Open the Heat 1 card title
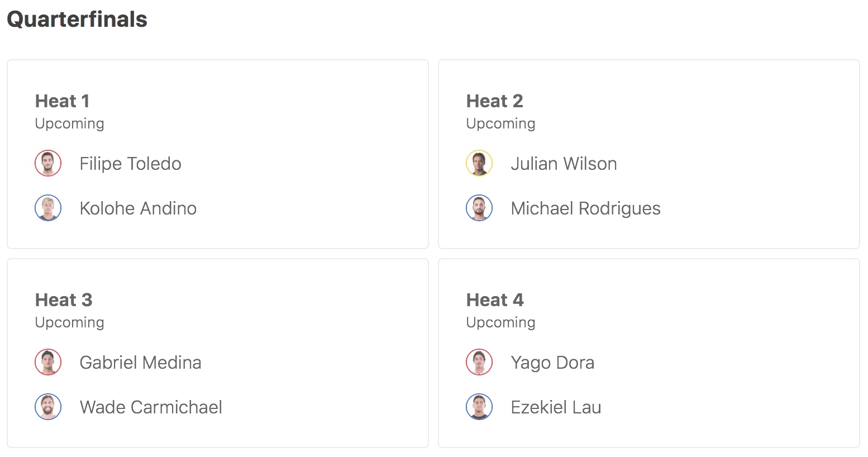Image resolution: width=868 pixels, height=457 pixels. point(62,101)
